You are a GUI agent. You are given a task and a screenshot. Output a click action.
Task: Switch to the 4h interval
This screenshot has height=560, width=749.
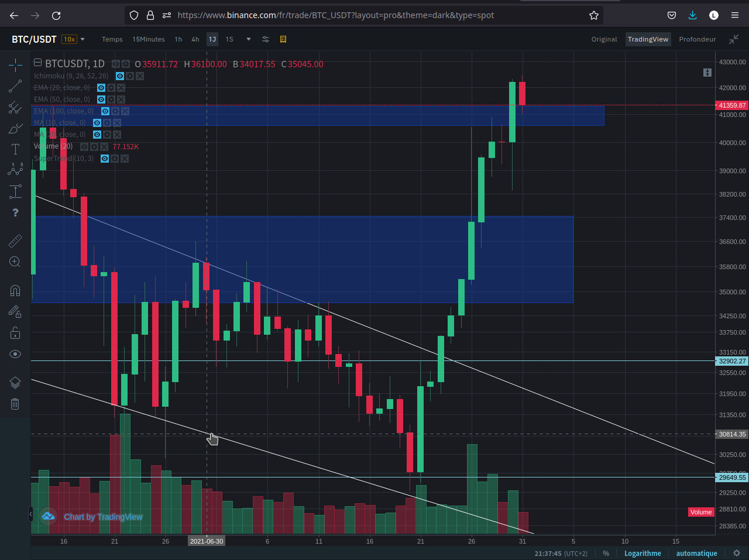click(195, 39)
